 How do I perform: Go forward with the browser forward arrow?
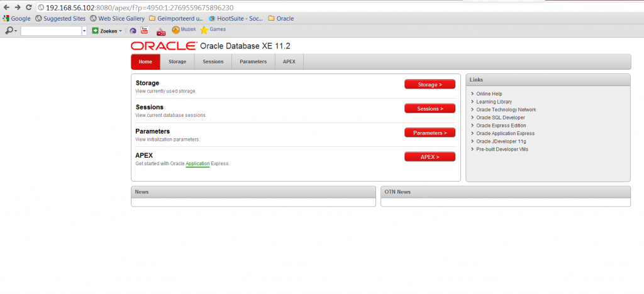point(17,8)
